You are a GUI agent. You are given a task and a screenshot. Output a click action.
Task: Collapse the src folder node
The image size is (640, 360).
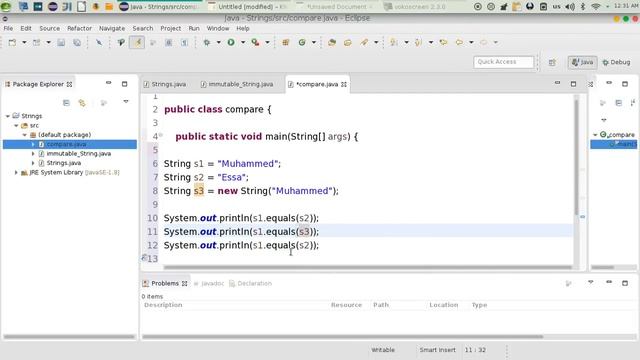click(x=16, y=125)
